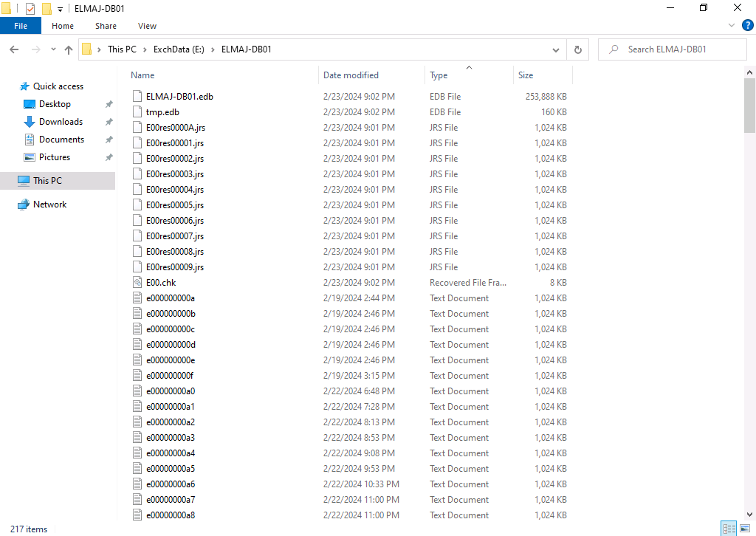Unpin Pictures from Quick access
756x536 pixels.
(x=109, y=157)
